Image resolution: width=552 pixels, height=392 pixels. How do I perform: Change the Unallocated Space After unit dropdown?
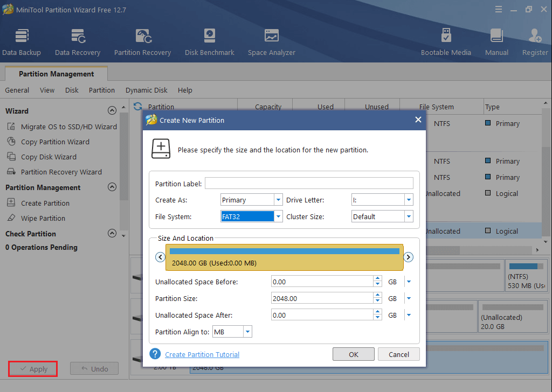point(409,315)
